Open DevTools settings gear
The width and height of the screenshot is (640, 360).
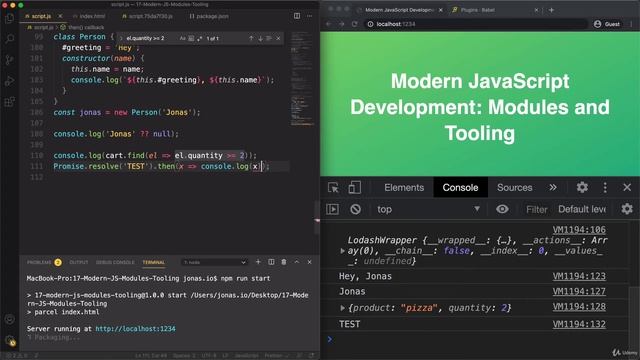582,187
